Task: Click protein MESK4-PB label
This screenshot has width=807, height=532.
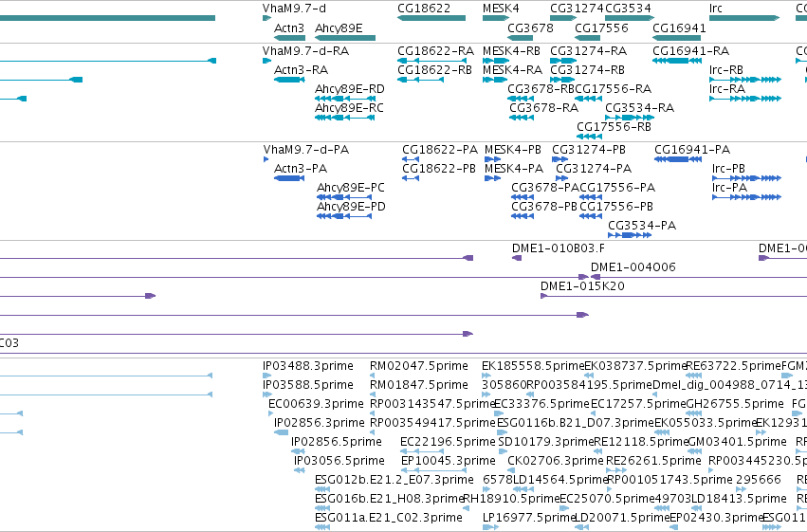Action: point(513,149)
